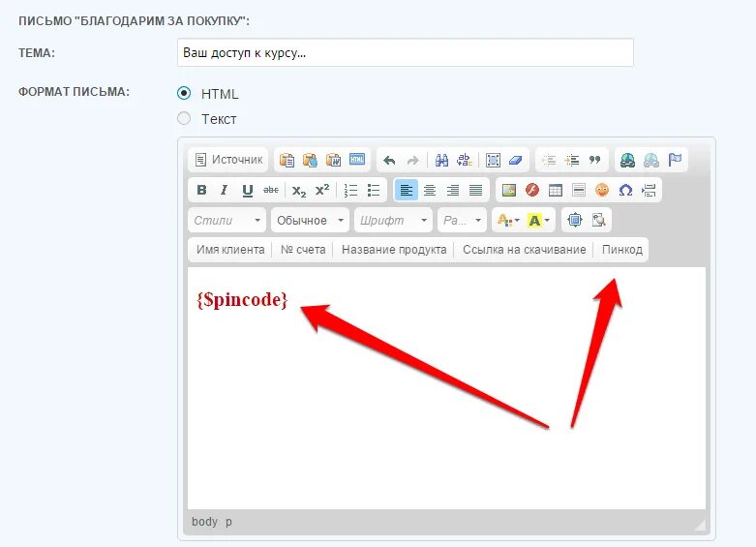Maximize the editor area
The width and height of the screenshot is (756, 547).
coord(575,220)
